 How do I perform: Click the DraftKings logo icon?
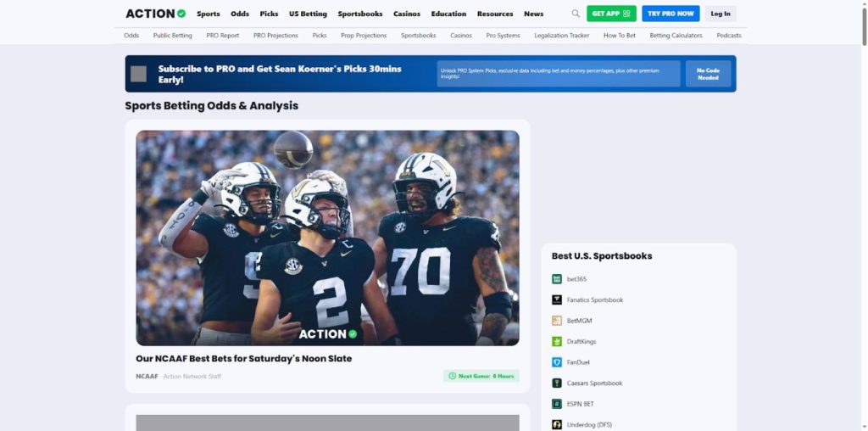557,341
